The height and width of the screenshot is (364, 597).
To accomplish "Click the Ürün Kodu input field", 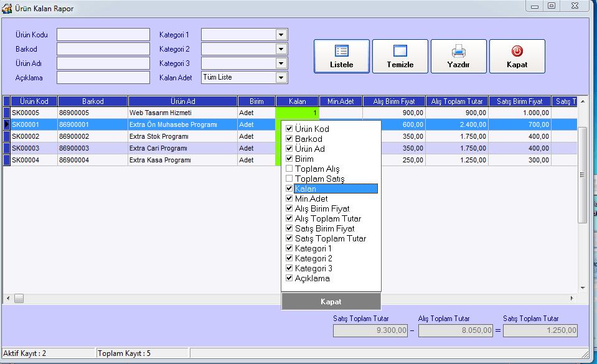I will click(103, 35).
